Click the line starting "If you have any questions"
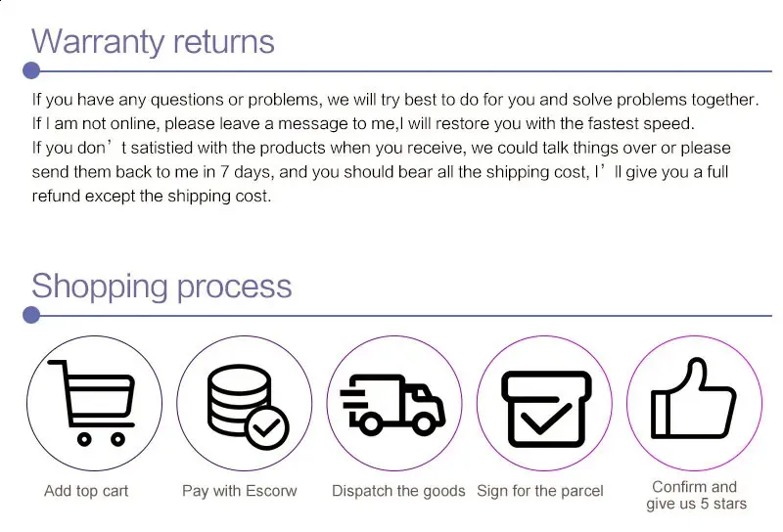Viewport: 783px width, 532px height. (394, 100)
